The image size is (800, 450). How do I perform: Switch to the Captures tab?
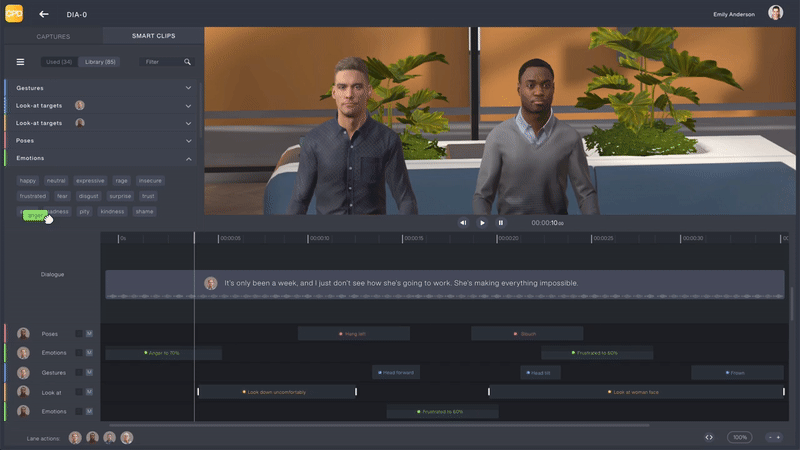(53, 36)
